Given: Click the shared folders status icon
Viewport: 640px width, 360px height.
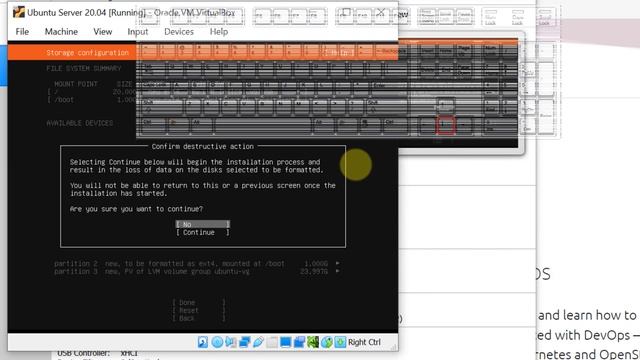Looking at the screenshot, I should click(272, 342).
